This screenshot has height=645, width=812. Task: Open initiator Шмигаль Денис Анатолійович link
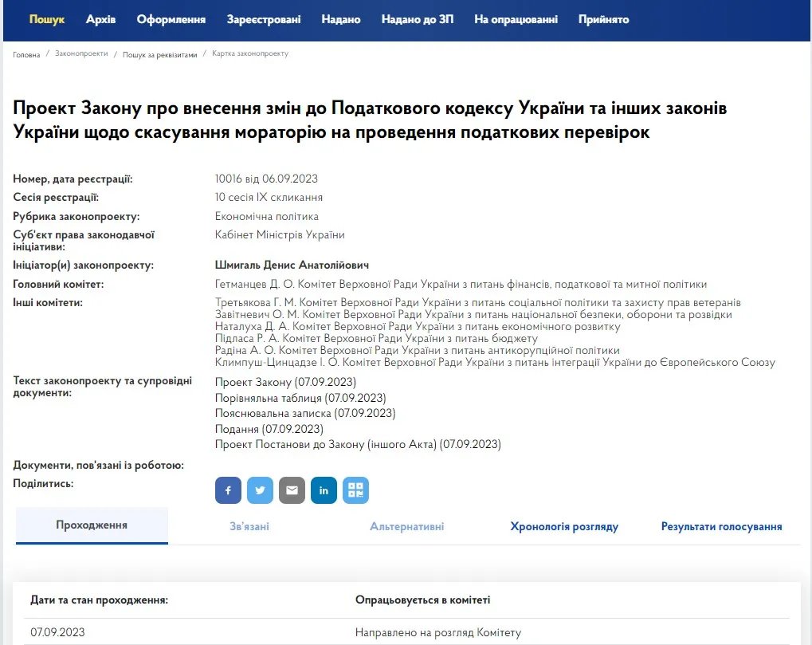[x=292, y=265]
